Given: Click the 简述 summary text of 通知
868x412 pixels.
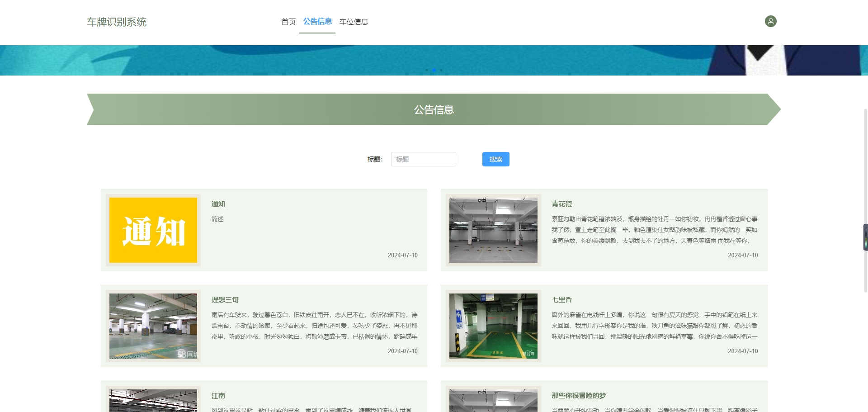Looking at the screenshot, I should (x=217, y=219).
